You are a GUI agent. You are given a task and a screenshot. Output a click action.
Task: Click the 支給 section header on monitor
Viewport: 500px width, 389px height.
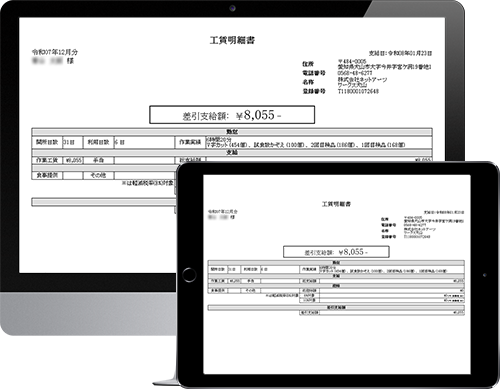pyautogui.click(x=232, y=152)
